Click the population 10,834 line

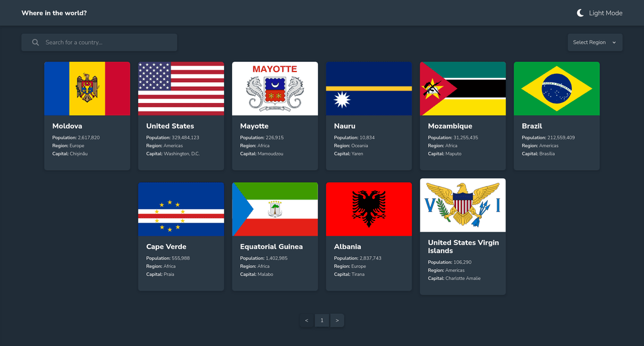click(x=354, y=138)
